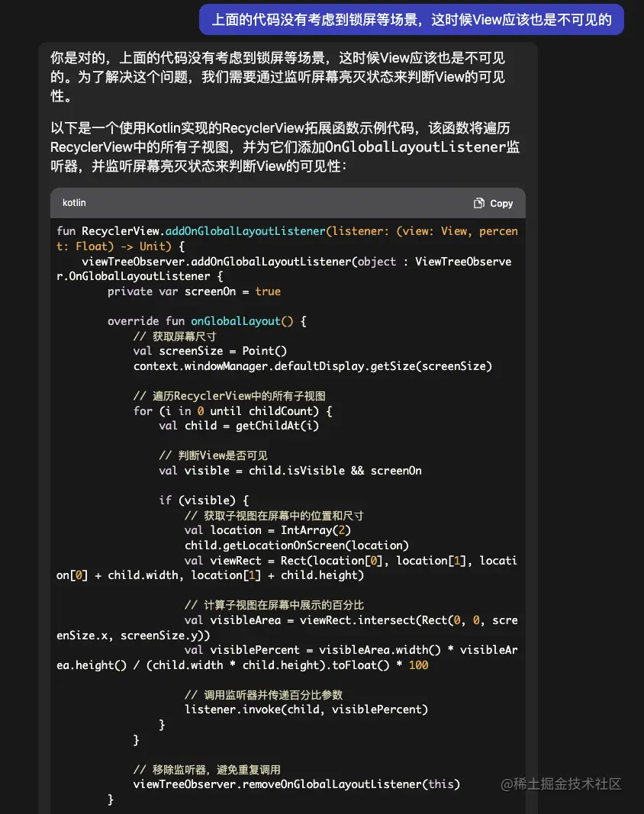Select the kotlin language label
The image size is (644, 814).
click(74, 203)
